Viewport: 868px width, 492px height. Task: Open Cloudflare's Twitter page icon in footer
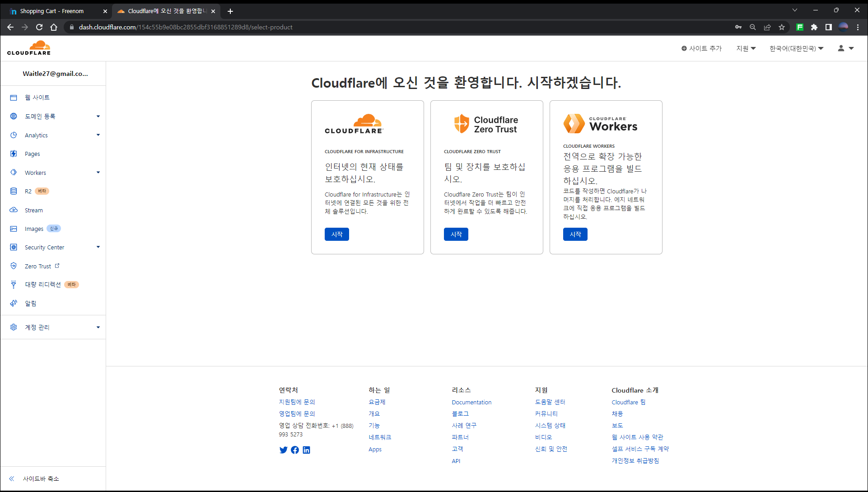point(283,450)
